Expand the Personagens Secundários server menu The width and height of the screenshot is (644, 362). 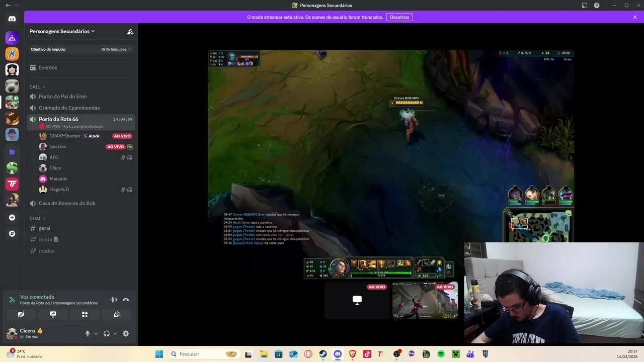[62, 31]
